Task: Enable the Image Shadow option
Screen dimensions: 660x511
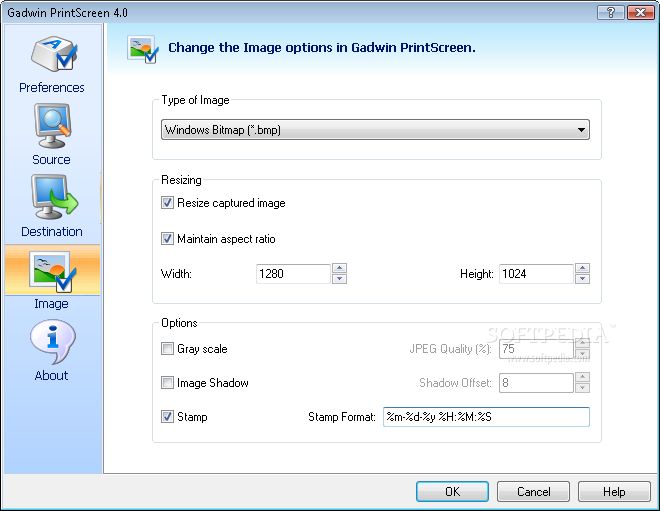Action: click(167, 383)
